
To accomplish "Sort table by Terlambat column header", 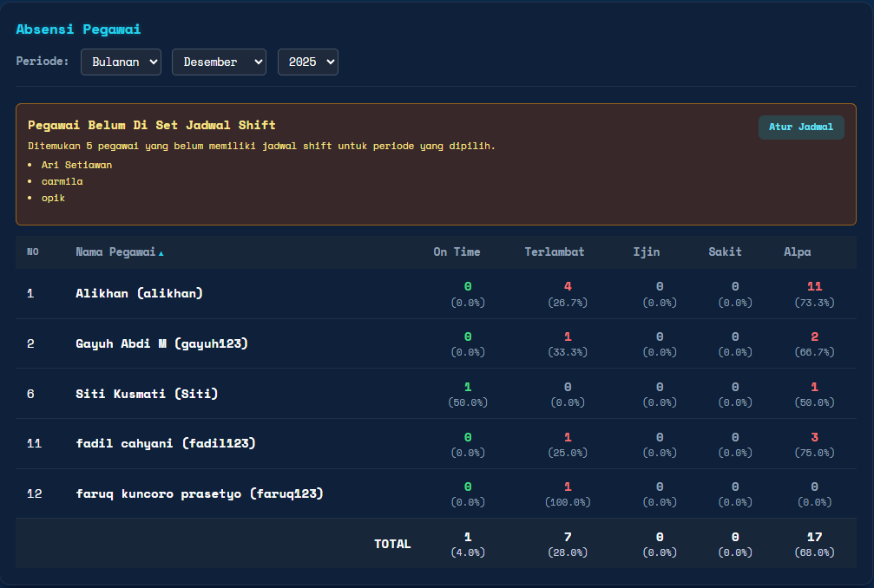I will (554, 252).
